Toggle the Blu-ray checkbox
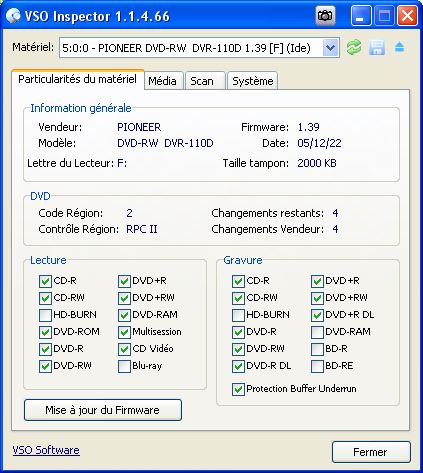 tap(124, 366)
